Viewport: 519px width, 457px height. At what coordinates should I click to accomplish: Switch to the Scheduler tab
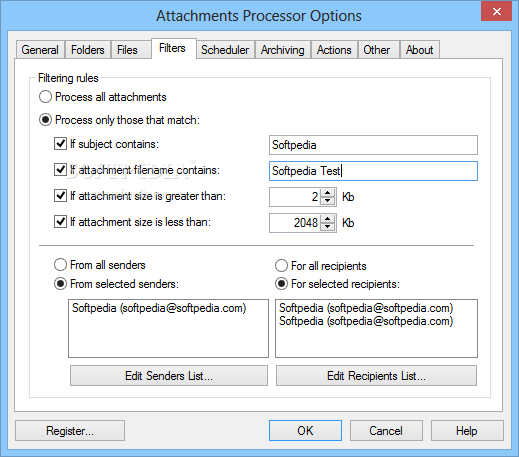225,50
